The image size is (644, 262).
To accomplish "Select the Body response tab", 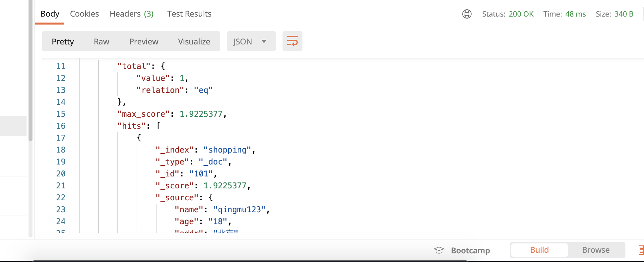I will click(50, 14).
